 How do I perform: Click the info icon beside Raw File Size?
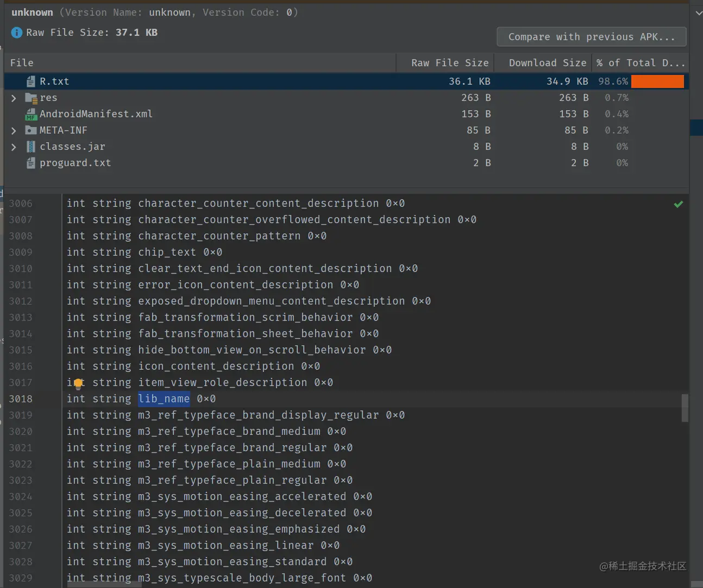coord(17,33)
